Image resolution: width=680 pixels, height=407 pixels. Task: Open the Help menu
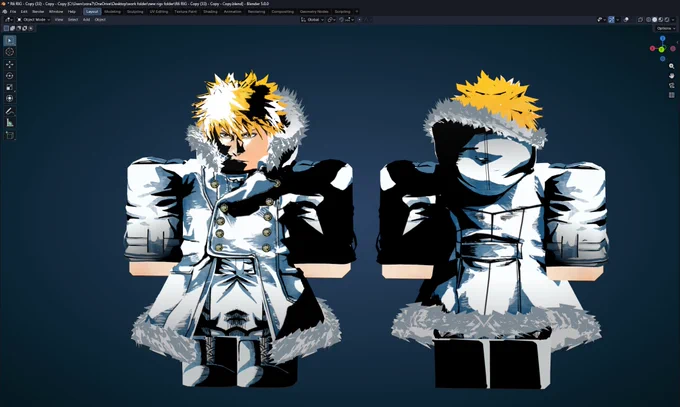coord(72,12)
